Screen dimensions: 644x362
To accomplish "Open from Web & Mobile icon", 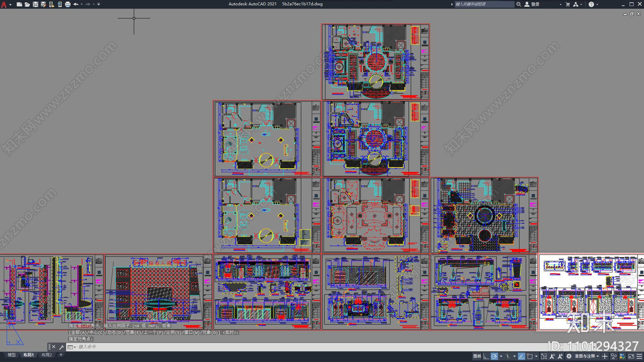I will tap(52, 4).
